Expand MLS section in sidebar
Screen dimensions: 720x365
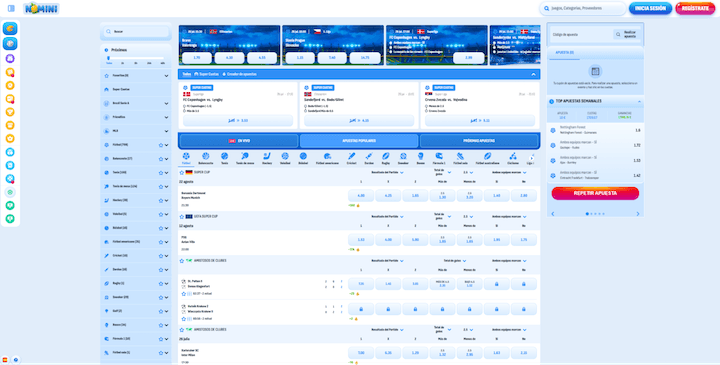pos(166,131)
